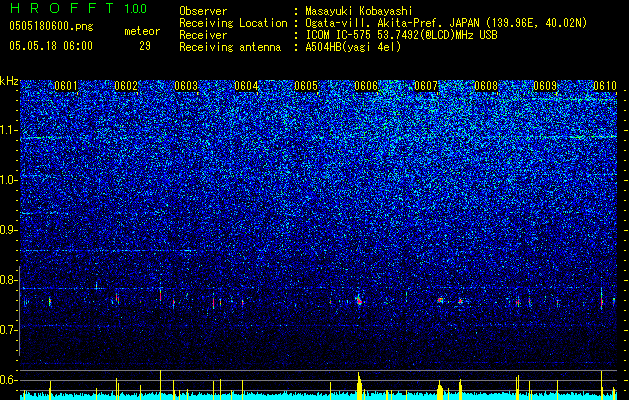Image resolution: width=629 pixels, height=400 pixels.
Task: Click the 0610 time marker
Action: 605,86
